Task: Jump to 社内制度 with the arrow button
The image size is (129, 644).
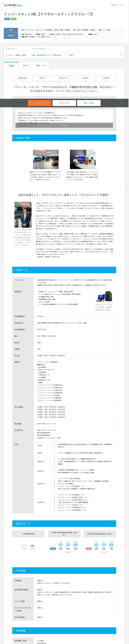Action: click(85, 78)
